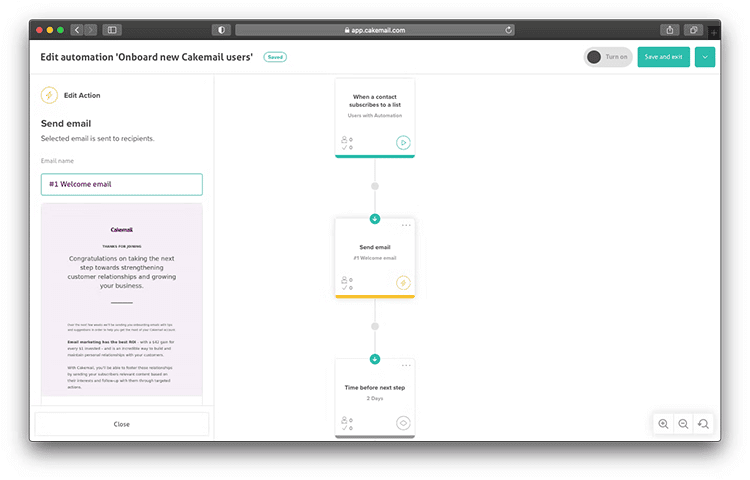The height and width of the screenshot is (480, 750).
Task: Reset the canvas zoom level
Action: coord(703,424)
